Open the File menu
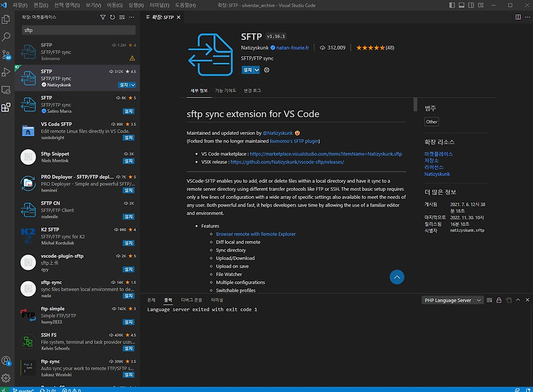This screenshot has width=533, height=392. 20,5
